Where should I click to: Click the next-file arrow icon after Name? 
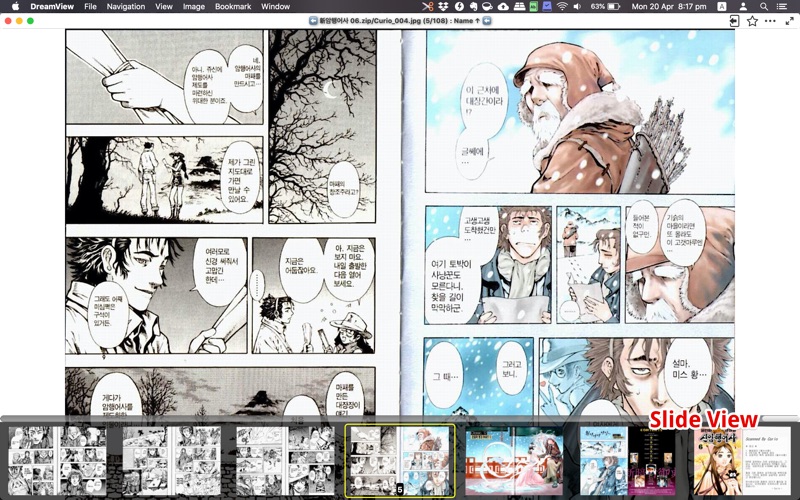point(487,21)
